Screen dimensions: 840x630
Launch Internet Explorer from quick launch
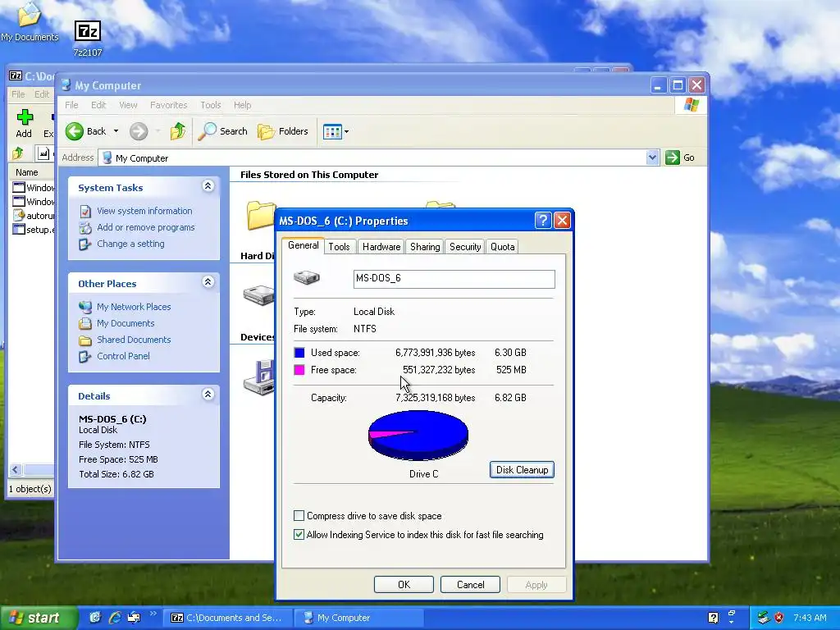tap(115, 617)
